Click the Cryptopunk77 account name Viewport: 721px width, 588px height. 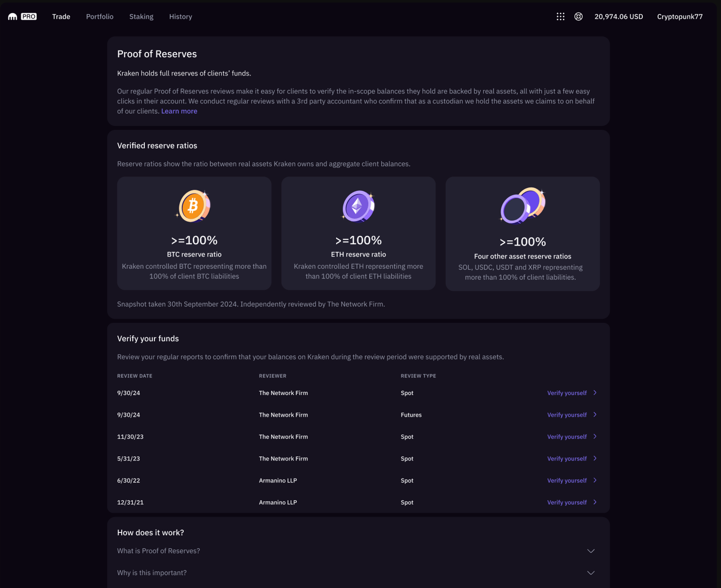(x=679, y=16)
